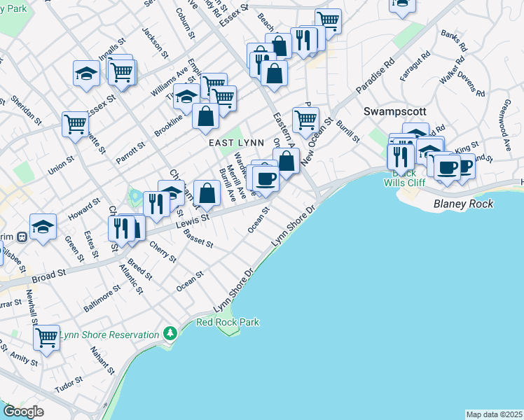This screenshot has height=420, width=524.
Task: Click the Broad St road label
Action: pyautogui.click(x=49, y=276)
